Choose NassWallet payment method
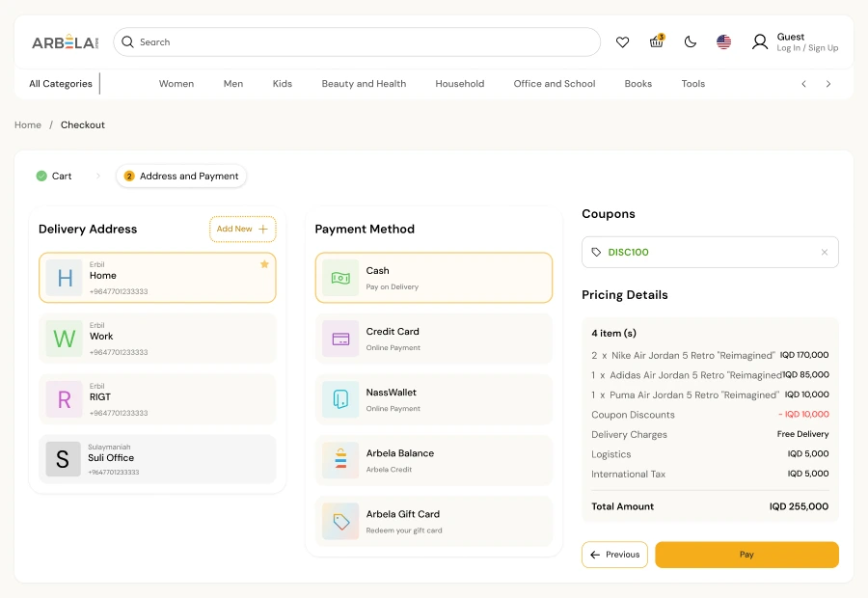 point(434,399)
